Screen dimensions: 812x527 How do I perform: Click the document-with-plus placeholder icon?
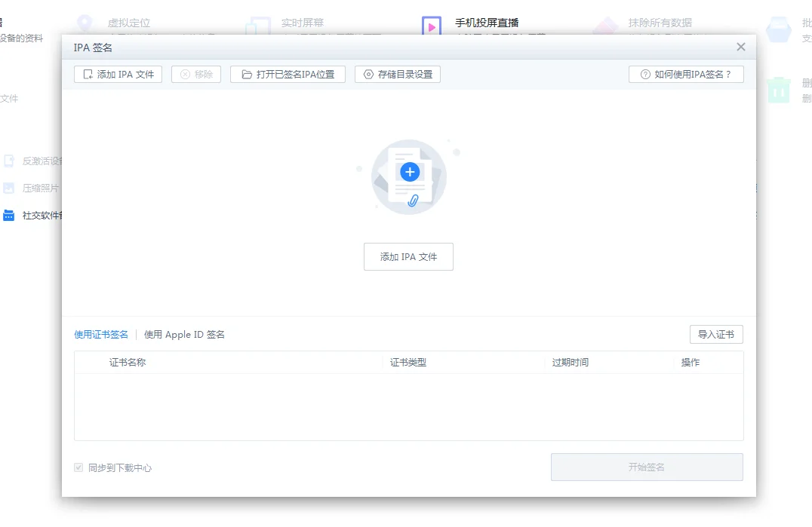pos(408,175)
